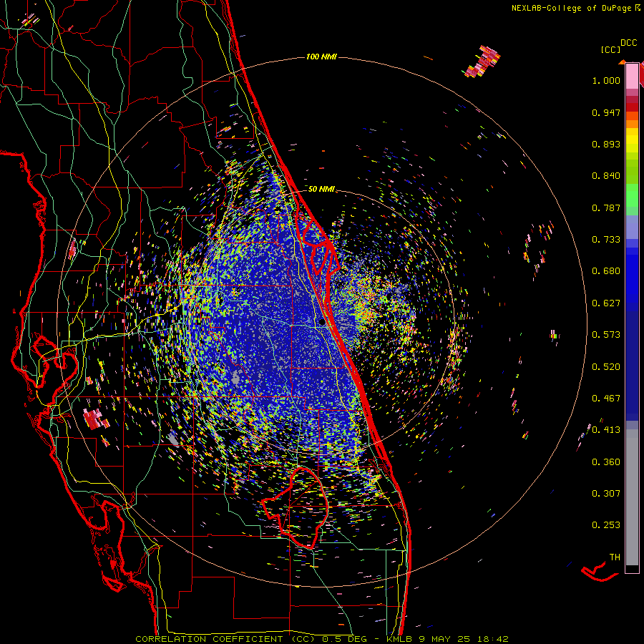The image size is (644, 644).
Task: Click the red Lake Okeechobee outline
Action: 296,507
